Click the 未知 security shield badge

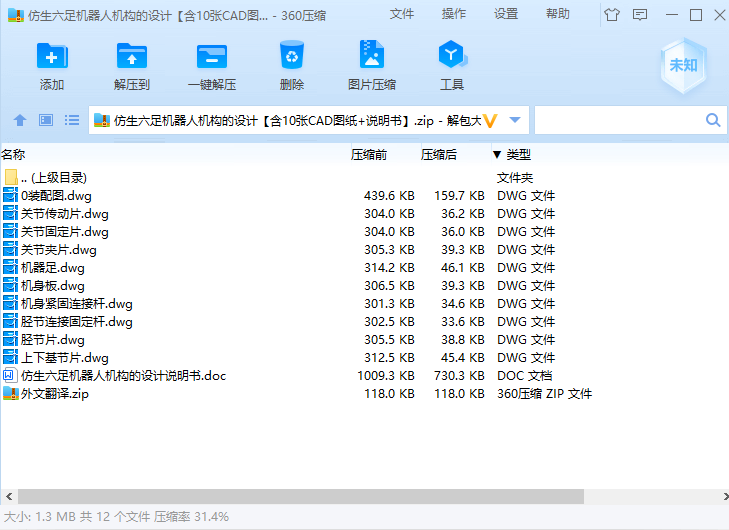(683, 66)
